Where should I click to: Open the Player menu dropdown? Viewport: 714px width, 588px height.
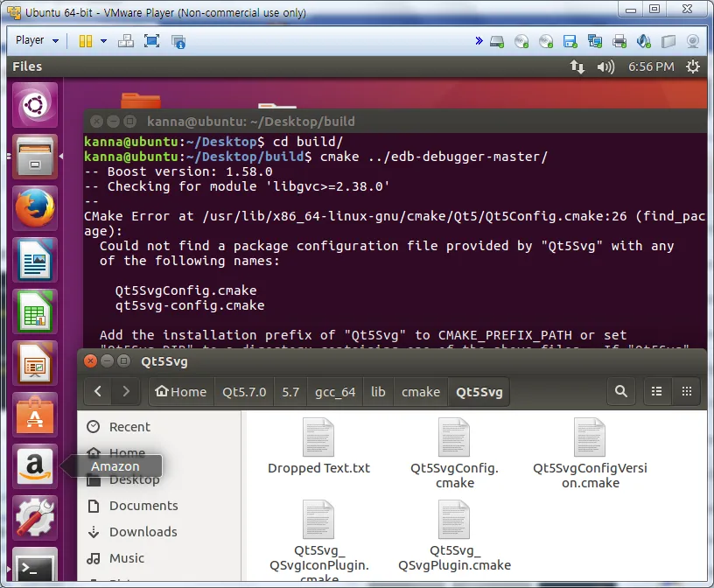(x=37, y=40)
